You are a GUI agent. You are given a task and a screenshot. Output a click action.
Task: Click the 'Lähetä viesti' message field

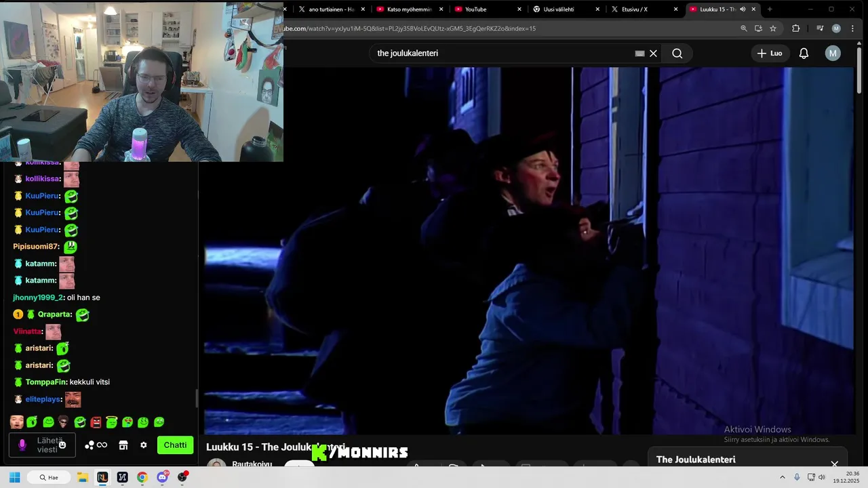[x=41, y=445]
